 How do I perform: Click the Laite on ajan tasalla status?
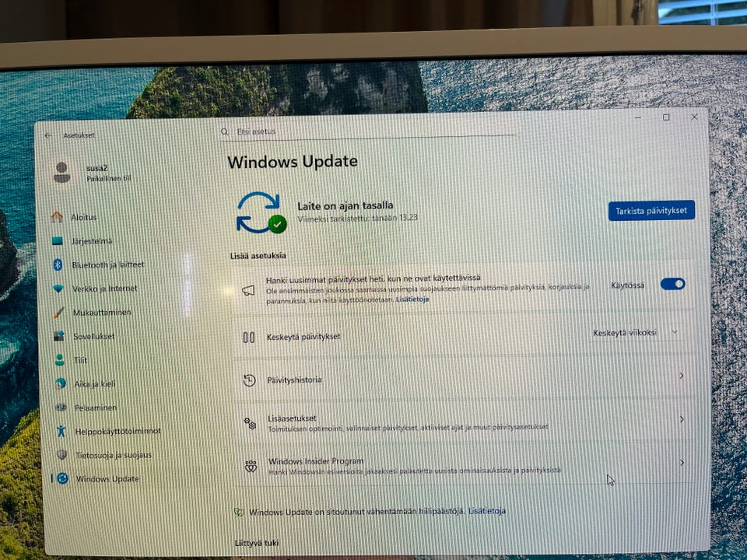pyautogui.click(x=345, y=205)
